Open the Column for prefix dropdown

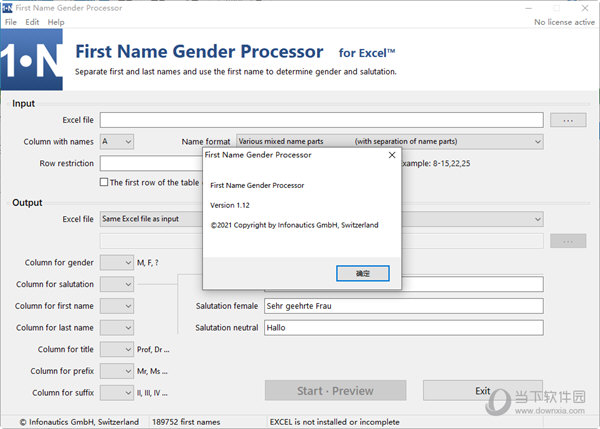[x=117, y=371]
